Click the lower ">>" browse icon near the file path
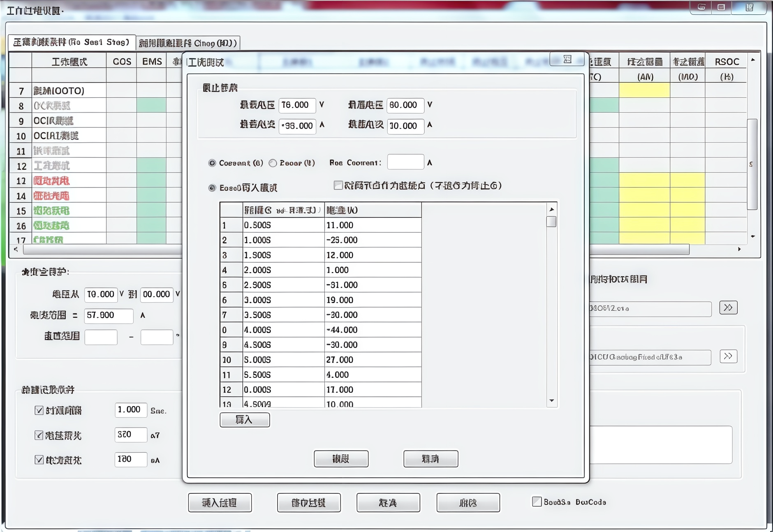Screen dimensions: 773x532 (x=729, y=357)
